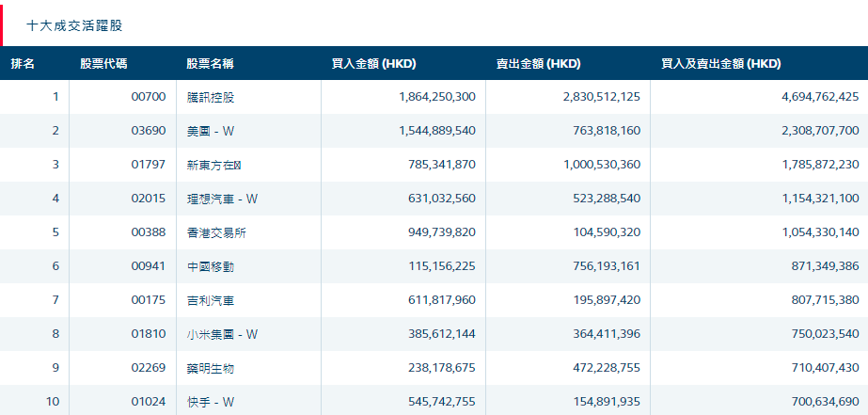Select stock name 藥明生物
Screen dimensions: 868x415
point(211,369)
